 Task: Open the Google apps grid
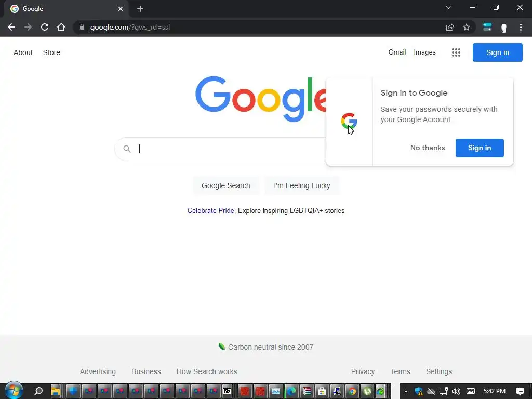point(456,52)
